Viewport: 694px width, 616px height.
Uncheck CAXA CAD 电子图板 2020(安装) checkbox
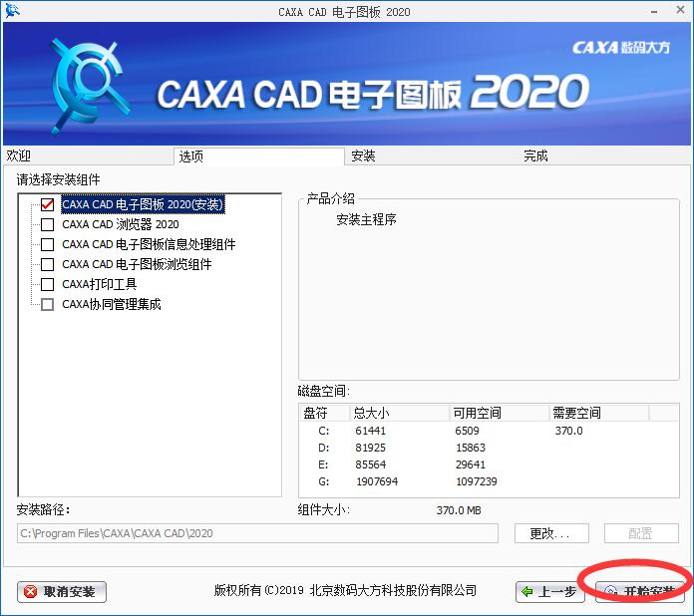click(x=47, y=204)
